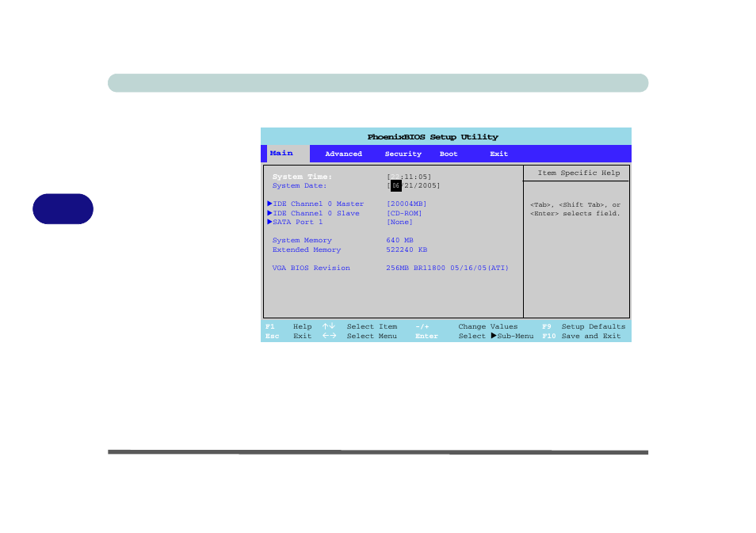Click the Tab/Enter selects field help text
756x533 pixels.
coord(575,209)
